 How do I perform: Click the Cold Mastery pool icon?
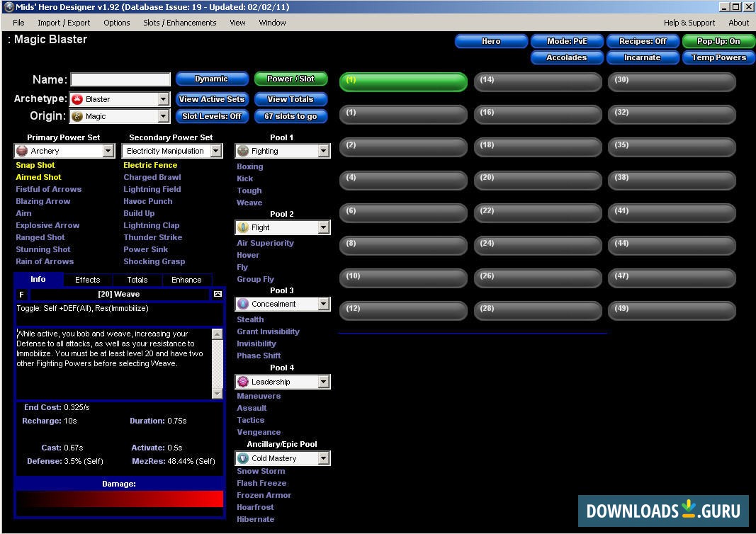(243, 458)
